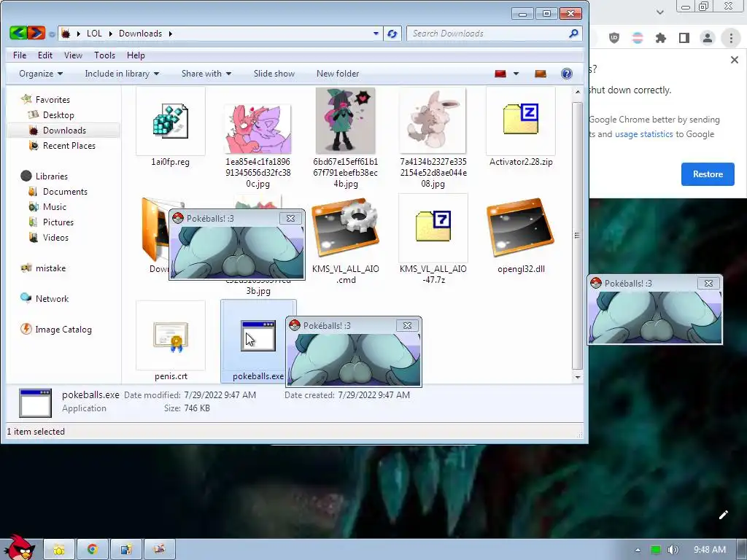The height and width of the screenshot is (560, 747).
Task: Open Desktop in Favorites
Action: 58,114
